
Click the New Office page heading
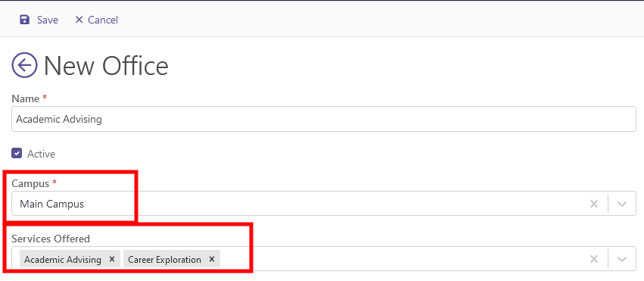107,66
